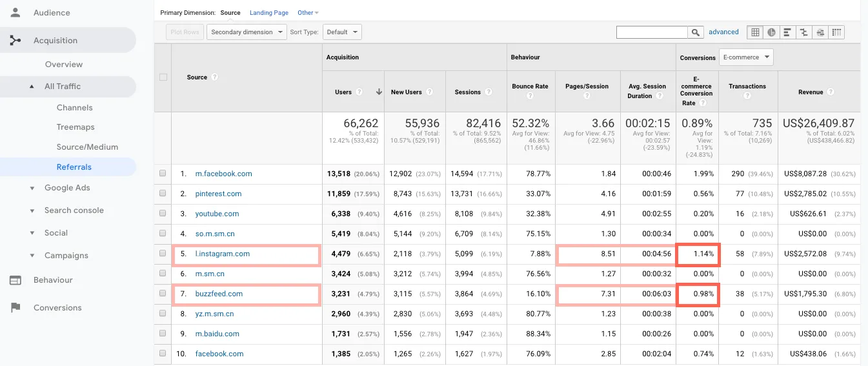Switch to the Data table view icon
The width and height of the screenshot is (868, 366).
click(x=754, y=32)
